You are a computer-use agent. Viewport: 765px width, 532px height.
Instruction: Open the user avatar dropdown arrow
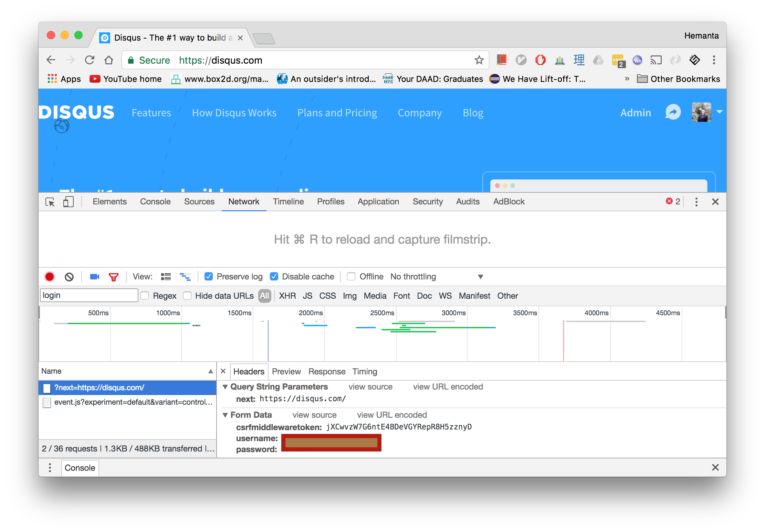tap(719, 112)
